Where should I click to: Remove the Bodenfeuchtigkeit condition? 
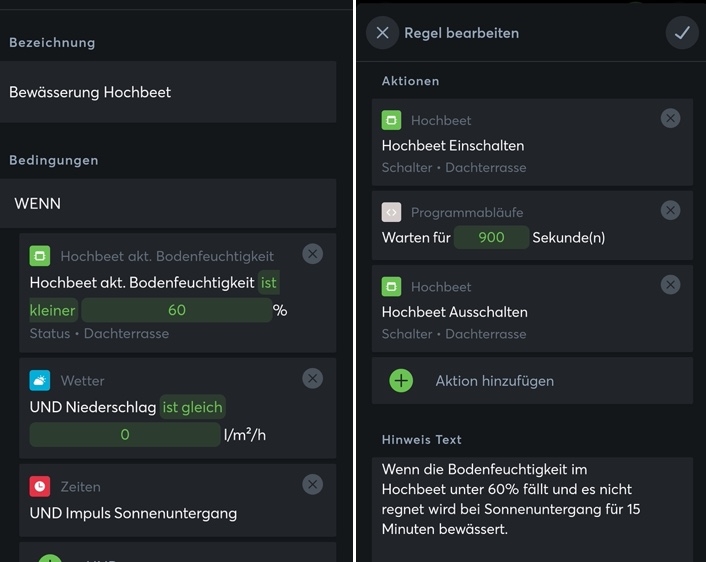(313, 254)
